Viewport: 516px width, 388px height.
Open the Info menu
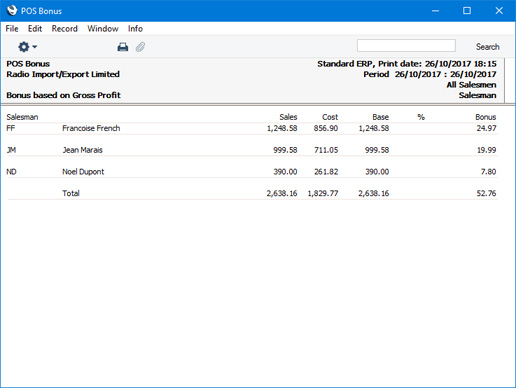pos(135,29)
